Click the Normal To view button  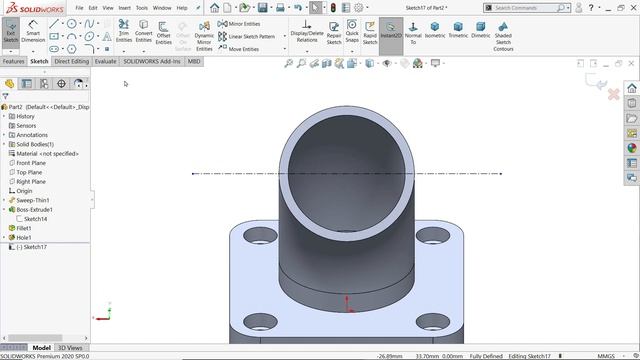coord(413,33)
